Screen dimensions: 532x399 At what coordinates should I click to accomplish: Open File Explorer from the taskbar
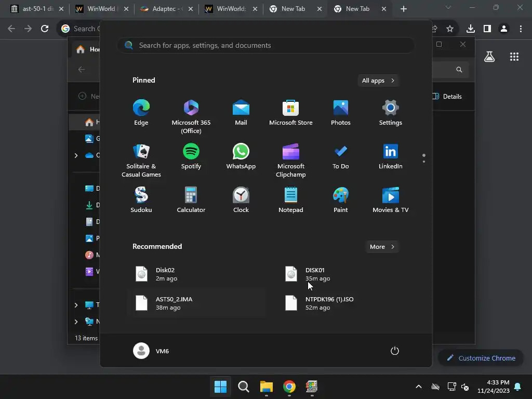[x=267, y=387]
